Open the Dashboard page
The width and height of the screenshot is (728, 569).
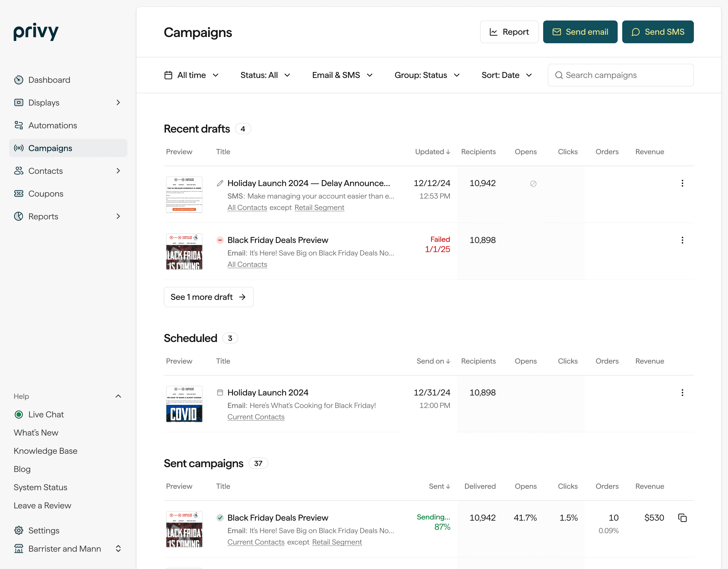click(68, 80)
